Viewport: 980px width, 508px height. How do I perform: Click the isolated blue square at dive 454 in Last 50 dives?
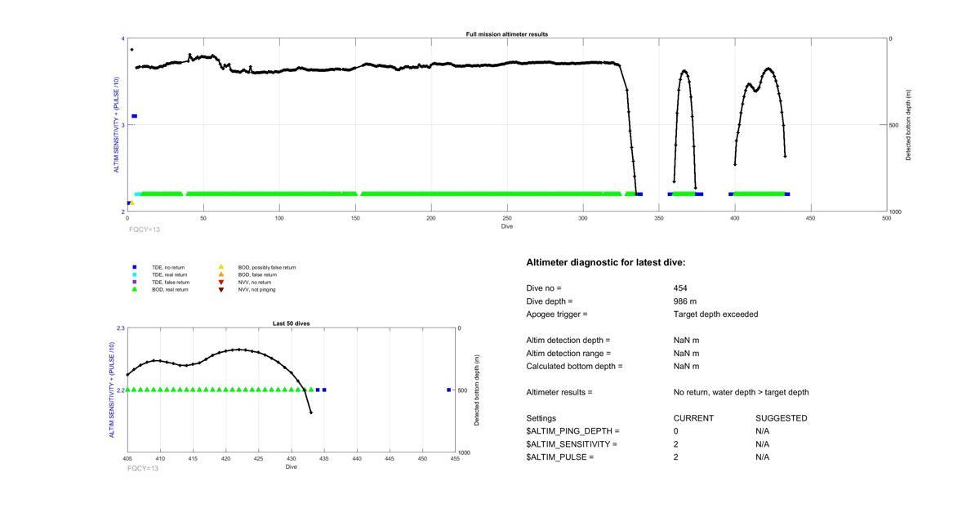click(449, 390)
